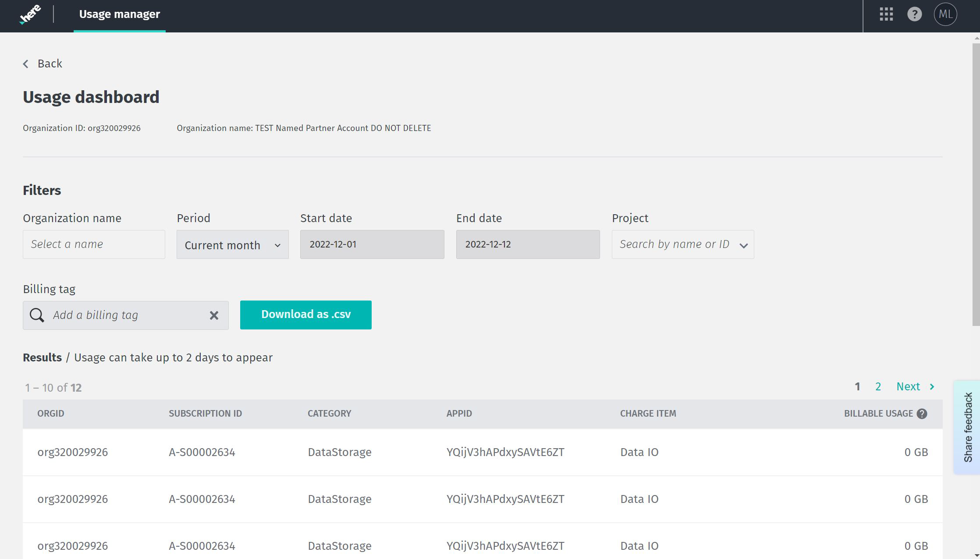The width and height of the screenshot is (980, 559).
Task: Show Billable Usage help tooltip icon
Action: click(x=922, y=414)
